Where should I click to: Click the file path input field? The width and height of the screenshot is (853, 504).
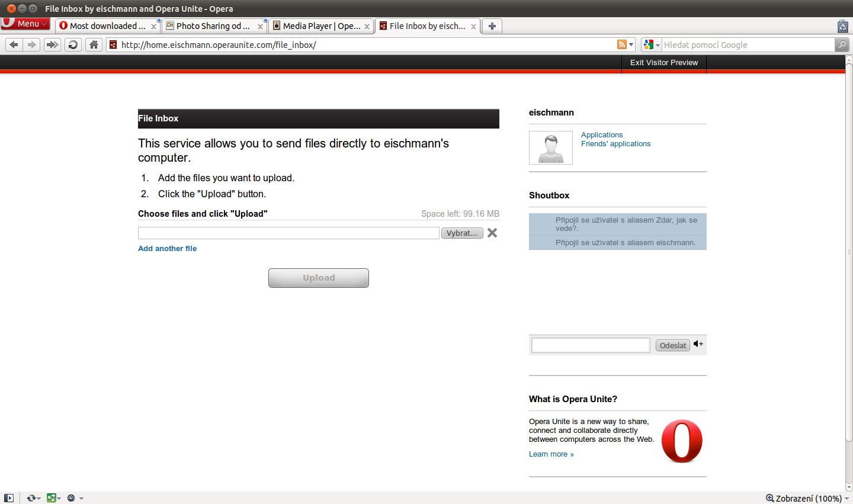pos(288,233)
